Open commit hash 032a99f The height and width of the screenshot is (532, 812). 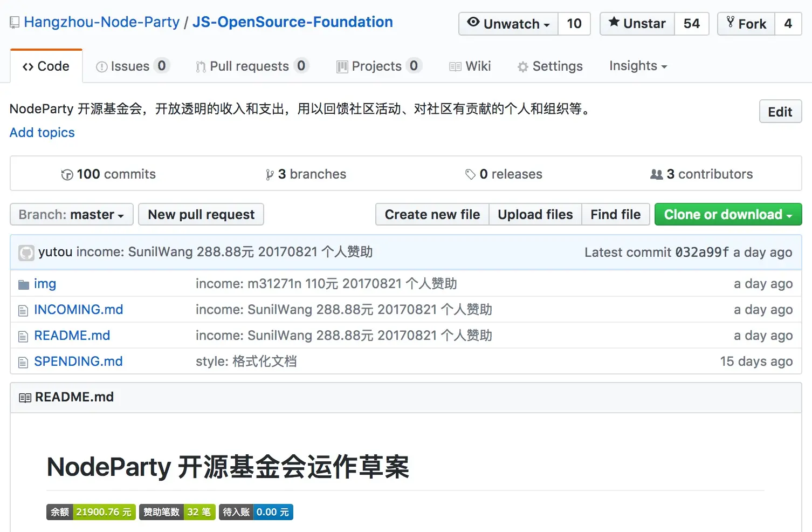(702, 252)
